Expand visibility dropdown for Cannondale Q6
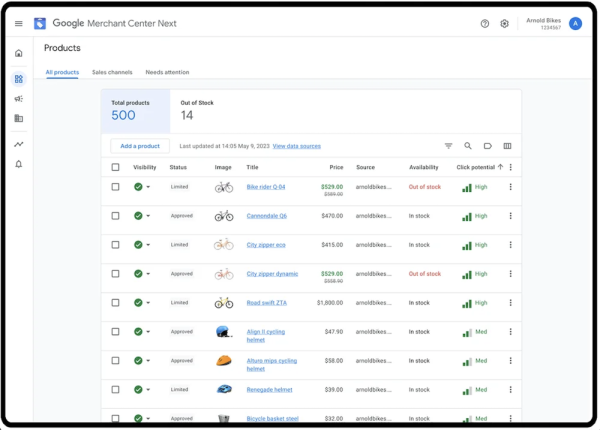The image size is (600, 430). coord(148,216)
